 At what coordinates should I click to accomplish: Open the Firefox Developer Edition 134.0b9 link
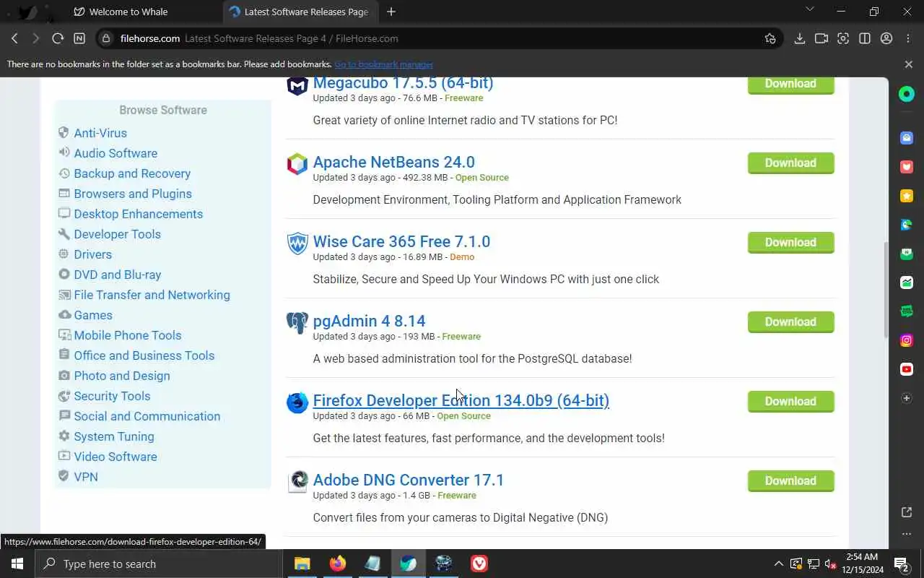(461, 400)
